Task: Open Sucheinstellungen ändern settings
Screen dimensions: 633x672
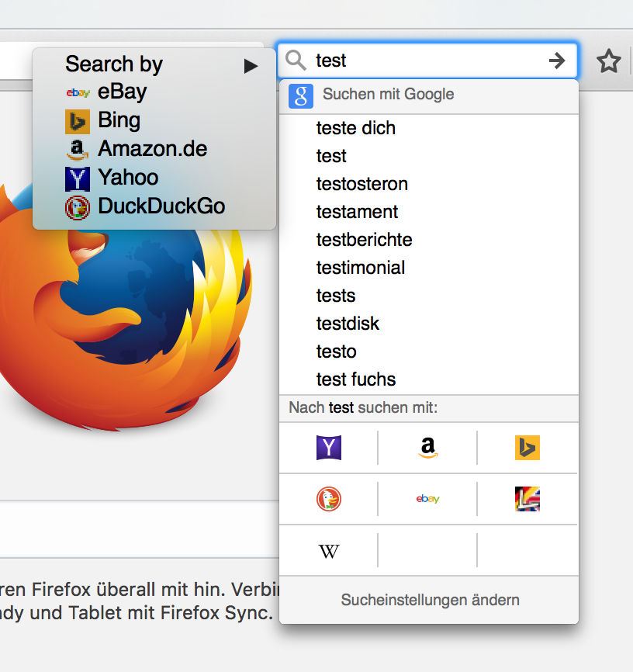Action: (430, 600)
